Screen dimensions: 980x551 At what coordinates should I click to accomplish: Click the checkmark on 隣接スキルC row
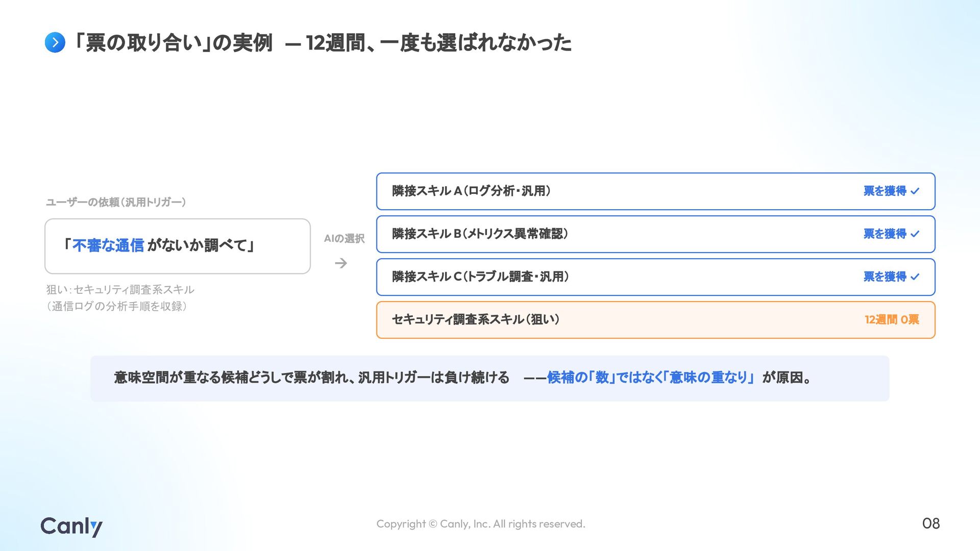click(x=915, y=277)
